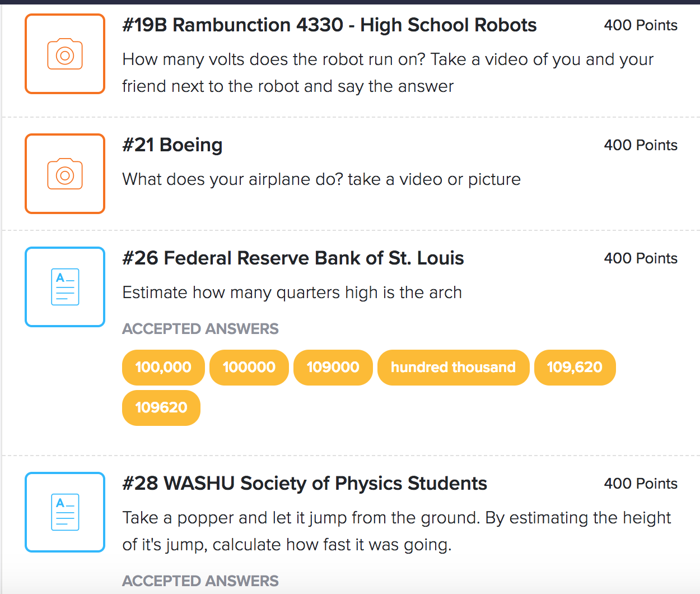Click the Rambunction mission's 400 Points label
This screenshot has width=700, height=594.
[640, 25]
